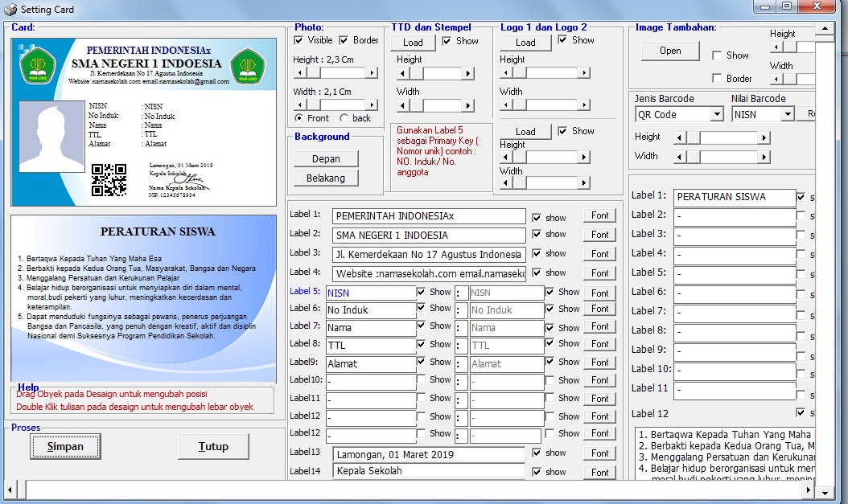This screenshot has height=504, width=848.
Task: Open Font settings for Label 5 NISN
Action: [599, 293]
